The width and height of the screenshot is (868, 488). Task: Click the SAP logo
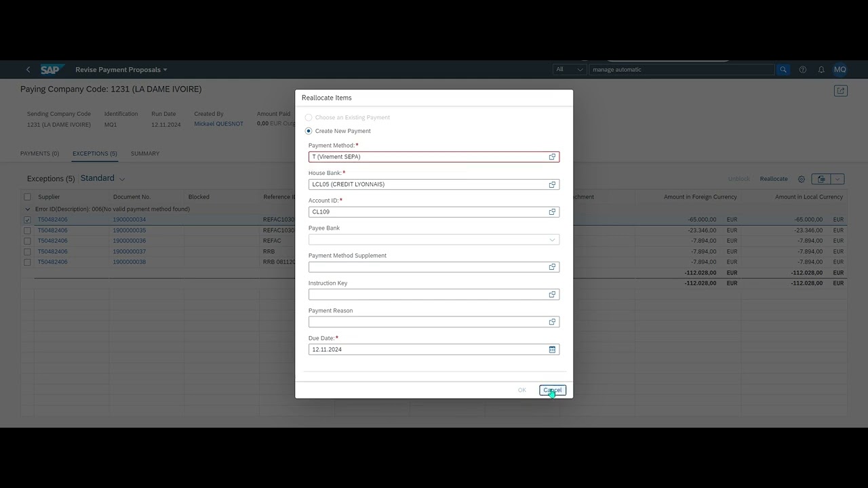[x=51, y=70]
